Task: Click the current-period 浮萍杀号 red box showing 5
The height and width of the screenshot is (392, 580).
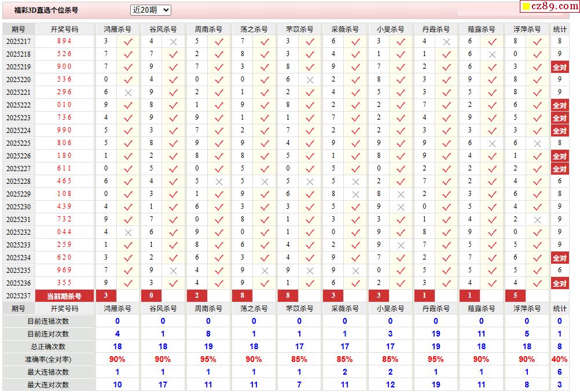Action: point(515,295)
